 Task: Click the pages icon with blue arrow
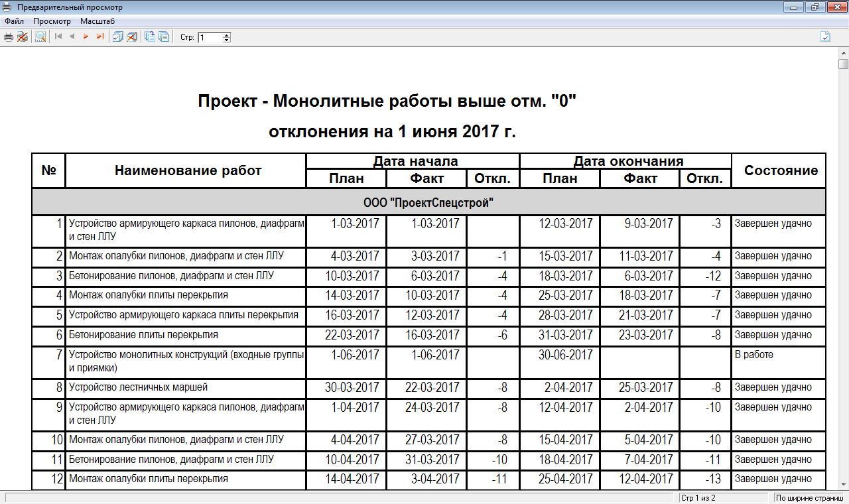pyautogui.click(x=150, y=37)
